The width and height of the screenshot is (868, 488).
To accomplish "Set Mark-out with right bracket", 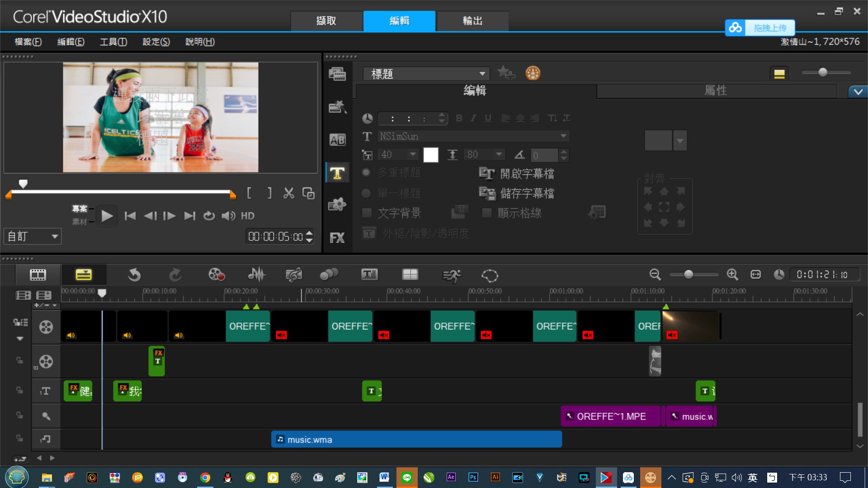I will point(269,193).
